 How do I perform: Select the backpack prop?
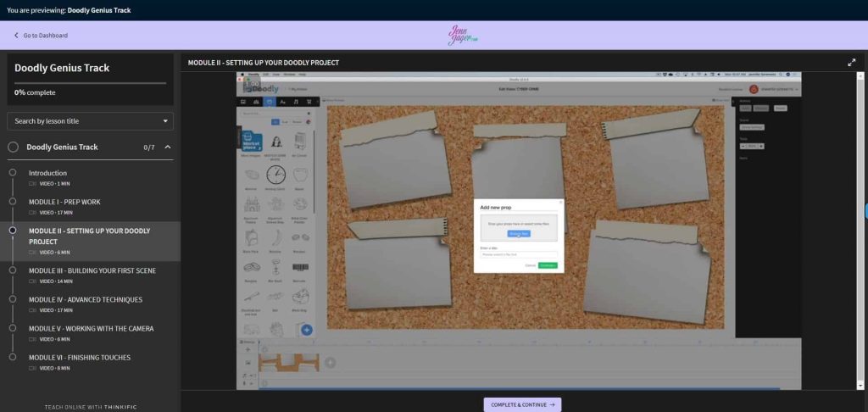pos(251,237)
